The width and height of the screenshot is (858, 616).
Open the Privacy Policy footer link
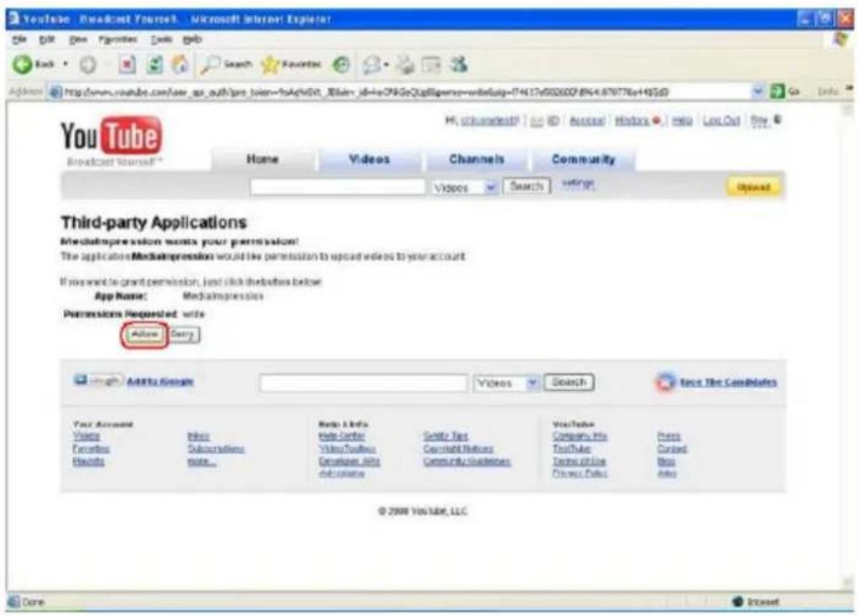tap(579, 473)
